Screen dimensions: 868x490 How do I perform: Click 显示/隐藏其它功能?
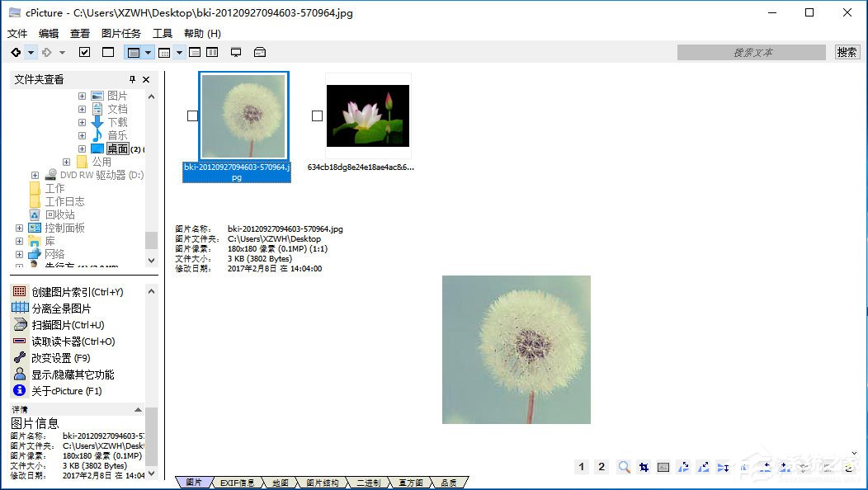click(x=73, y=375)
